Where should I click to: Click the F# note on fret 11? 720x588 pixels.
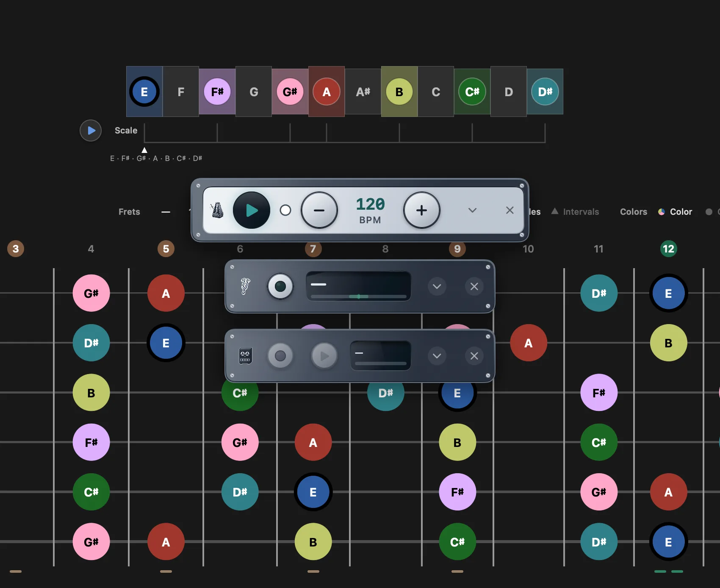599,393
